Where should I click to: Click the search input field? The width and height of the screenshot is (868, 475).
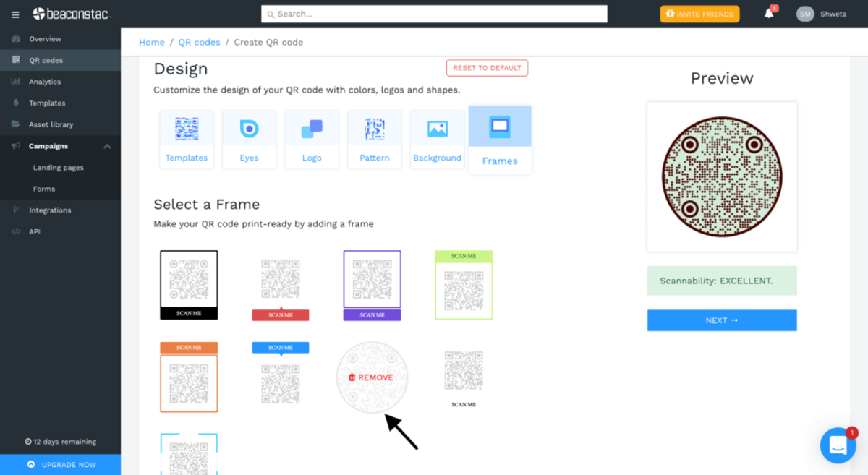(x=434, y=14)
